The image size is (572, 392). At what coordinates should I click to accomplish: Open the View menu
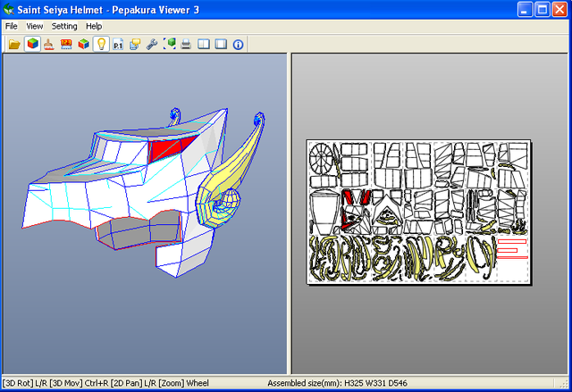[x=35, y=26]
